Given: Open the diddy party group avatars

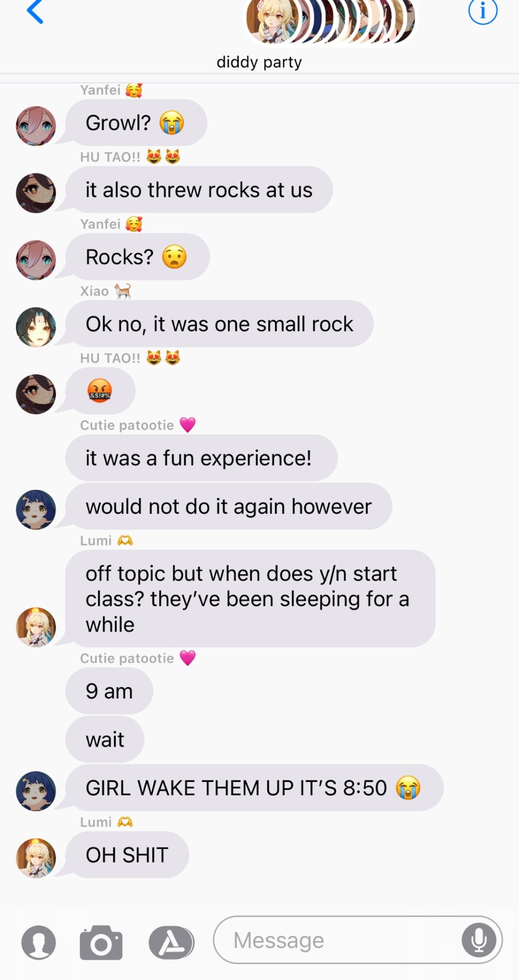Looking at the screenshot, I should tap(331, 19).
